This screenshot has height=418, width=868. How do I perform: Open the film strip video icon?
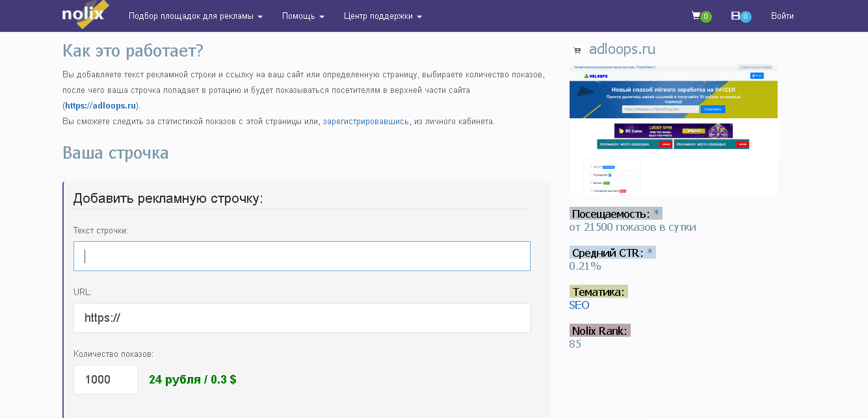click(735, 16)
